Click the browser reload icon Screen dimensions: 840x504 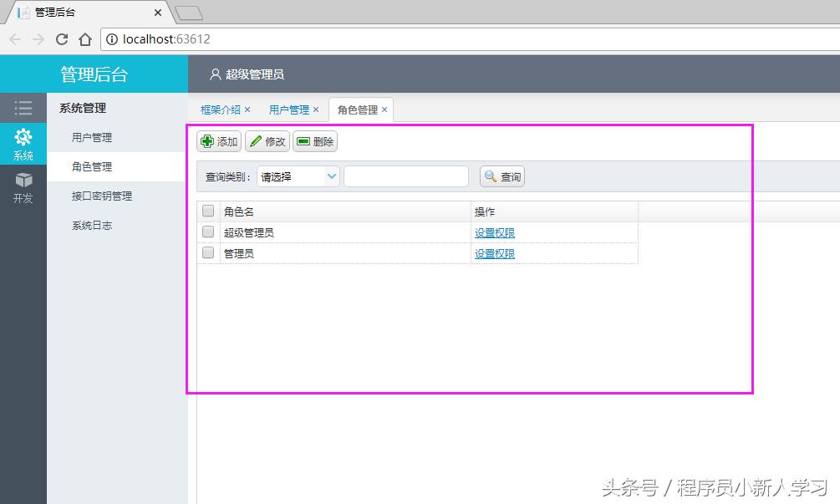point(64,38)
